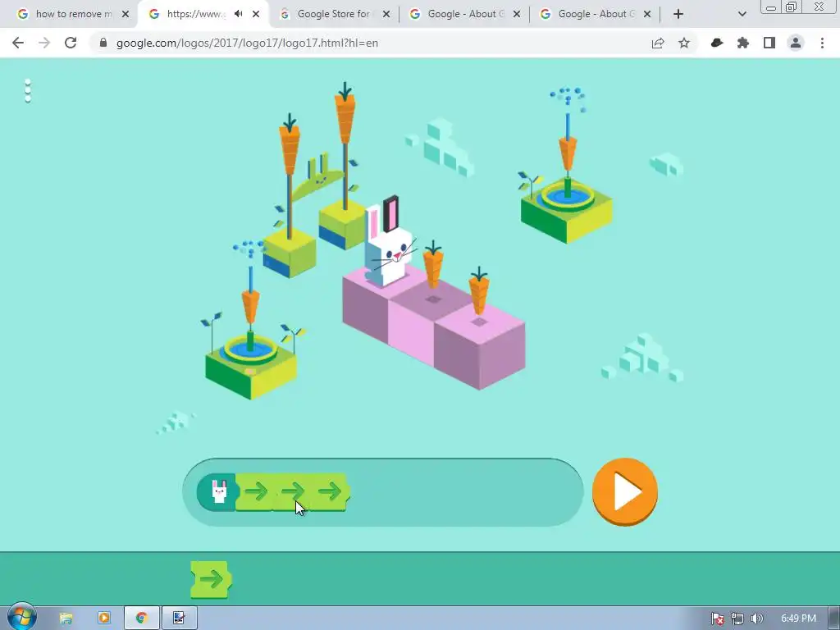
Task: Reload the current page
Action: [x=71, y=43]
